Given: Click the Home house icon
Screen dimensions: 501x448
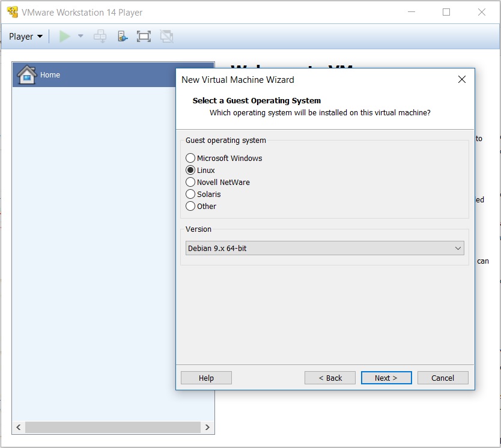Looking at the screenshot, I should point(26,74).
